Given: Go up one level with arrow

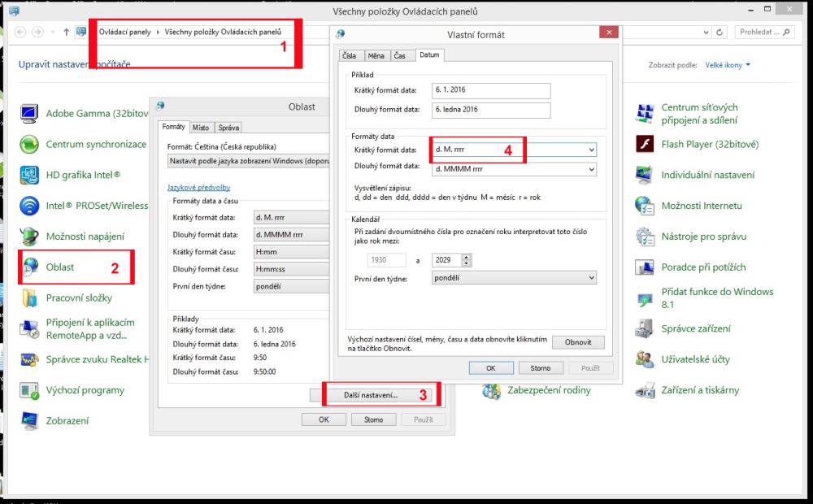Looking at the screenshot, I should click(x=66, y=33).
